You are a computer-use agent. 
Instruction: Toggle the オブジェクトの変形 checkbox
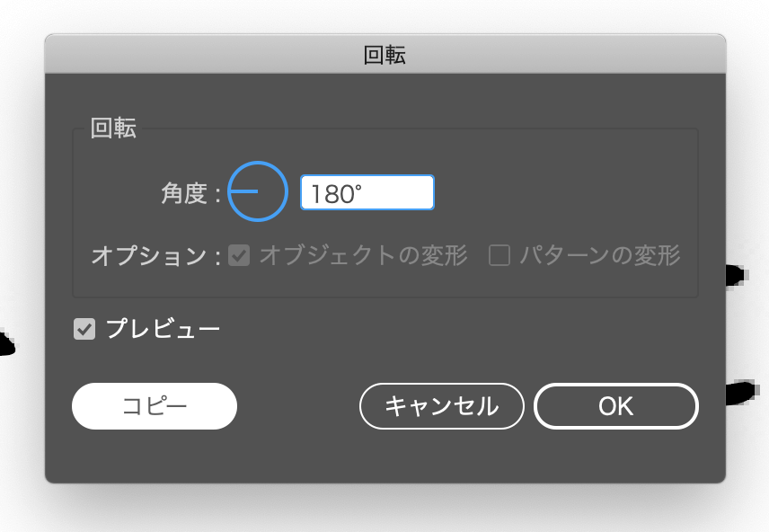(x=239, y=255)
